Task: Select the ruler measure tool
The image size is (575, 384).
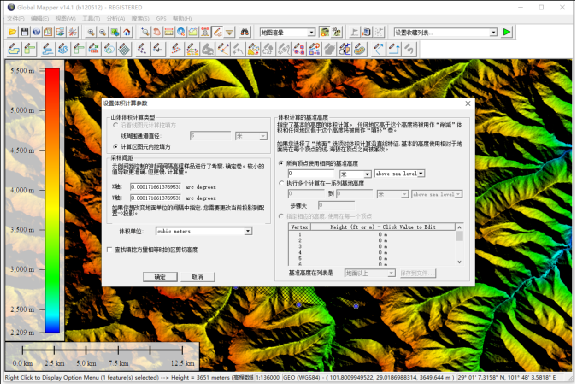Action: pyautogui.click(x=169, y=32)
